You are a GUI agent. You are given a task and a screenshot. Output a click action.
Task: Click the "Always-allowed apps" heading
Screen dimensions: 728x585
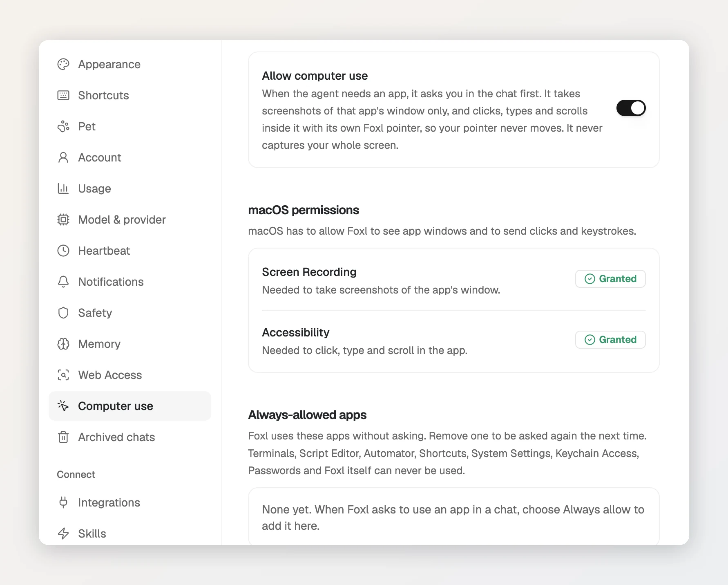pyautogui.click(x=307, y=415)
